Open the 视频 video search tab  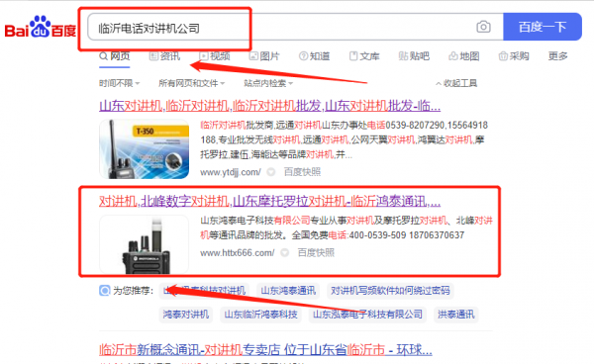(x=215, y=56)
